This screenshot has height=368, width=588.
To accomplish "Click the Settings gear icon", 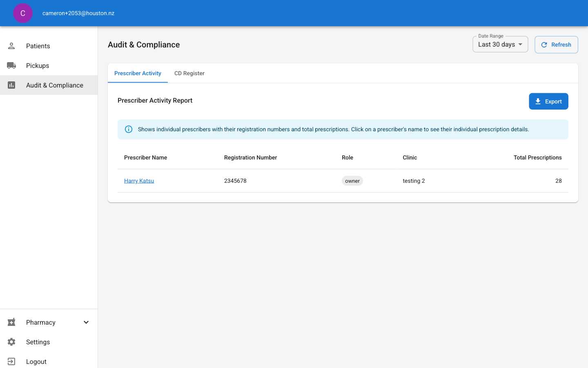I will pyautogui.click(x=11, y=342).
